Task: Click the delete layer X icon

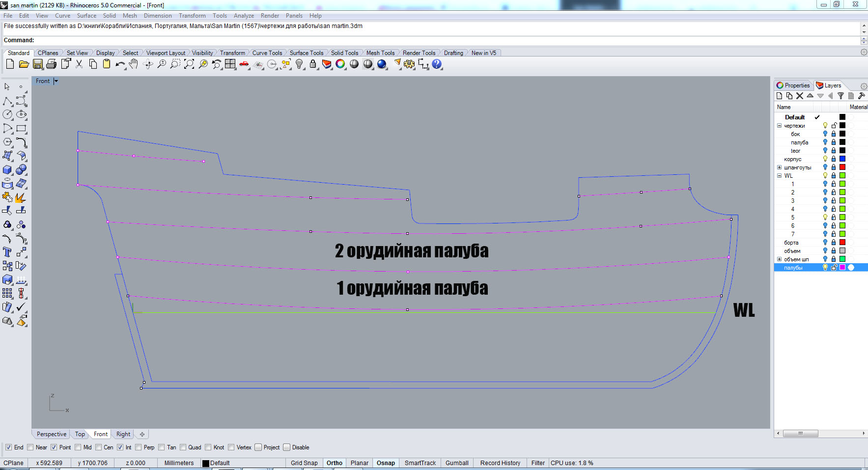Action: (800, 96)
